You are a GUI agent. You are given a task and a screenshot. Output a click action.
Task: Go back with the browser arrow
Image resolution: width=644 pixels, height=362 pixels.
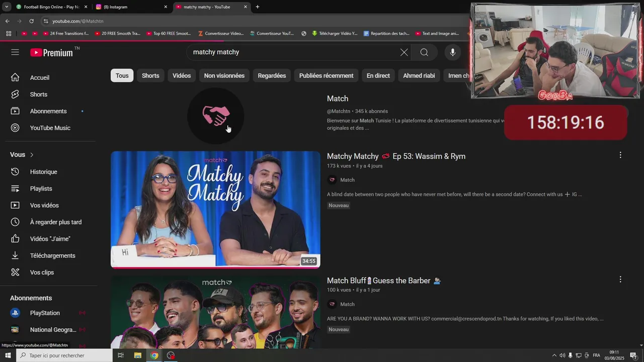click(x=7, y=21)
